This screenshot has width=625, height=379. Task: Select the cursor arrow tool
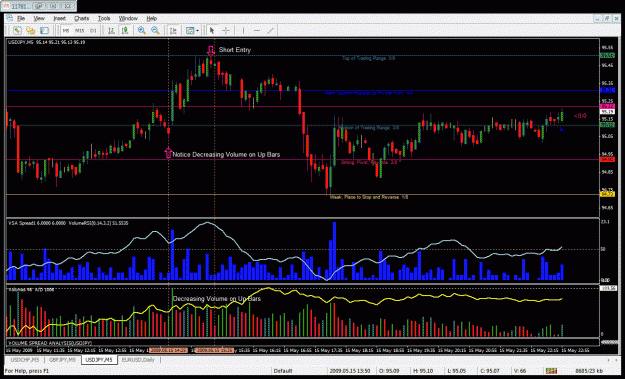[212, 30]
